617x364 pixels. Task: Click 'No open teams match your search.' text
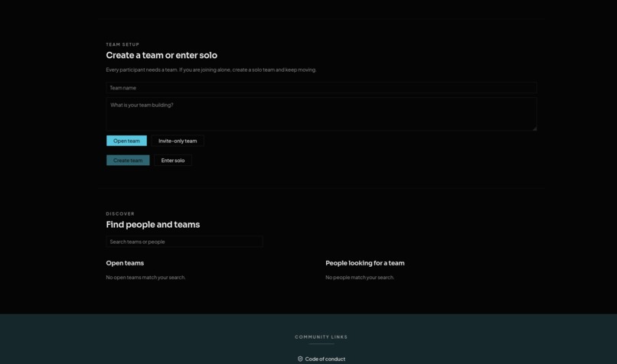point(145,278)
